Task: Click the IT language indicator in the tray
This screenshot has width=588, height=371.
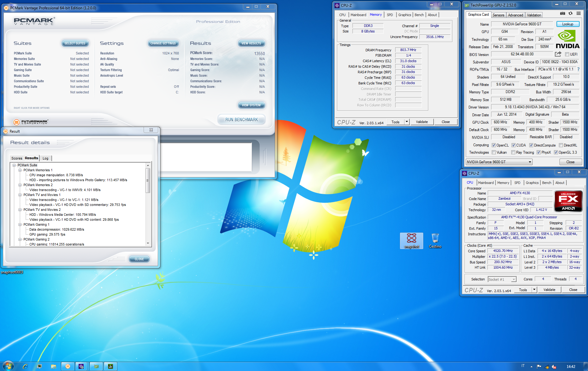Action: point(523,366)
